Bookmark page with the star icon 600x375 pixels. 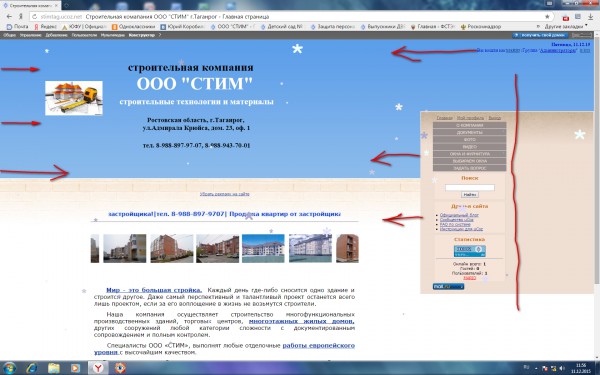547,17
